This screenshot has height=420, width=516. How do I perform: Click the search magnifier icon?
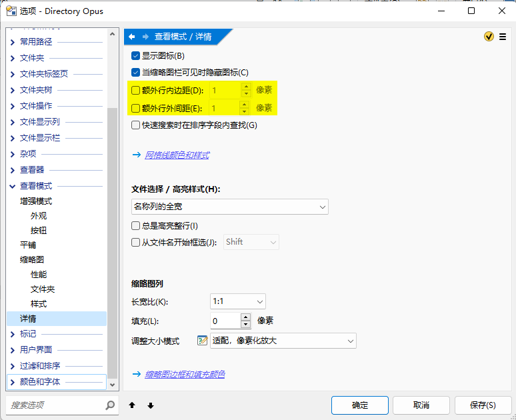110,405
